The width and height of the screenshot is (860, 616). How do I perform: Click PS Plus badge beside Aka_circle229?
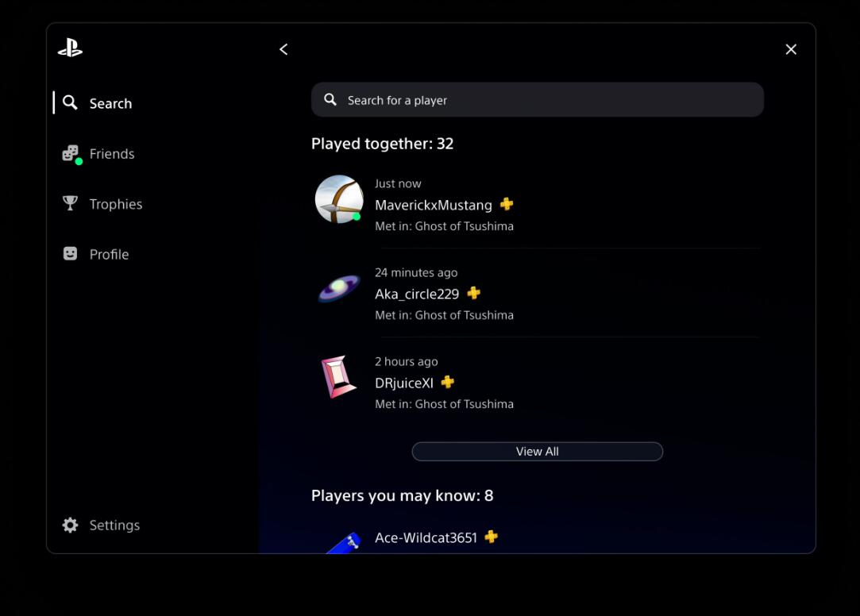click(473, 294)
